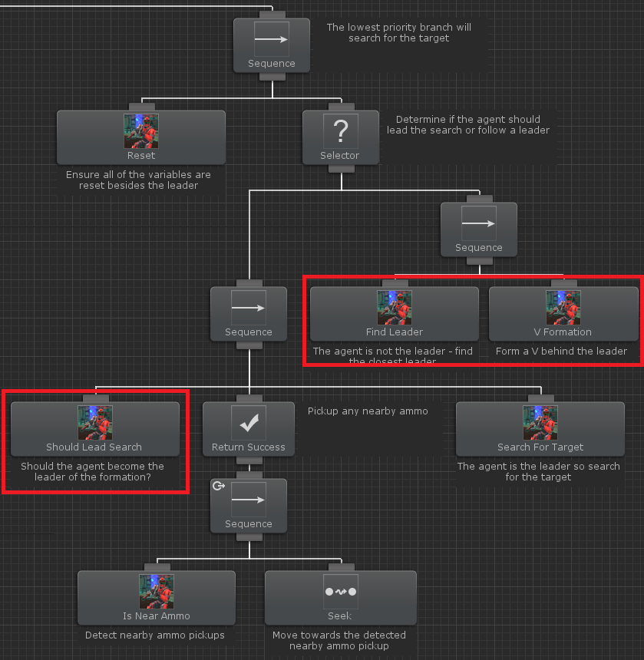644x660 pixels.
Task: Click the Reset comment about variables
Action: pos(138,180)
